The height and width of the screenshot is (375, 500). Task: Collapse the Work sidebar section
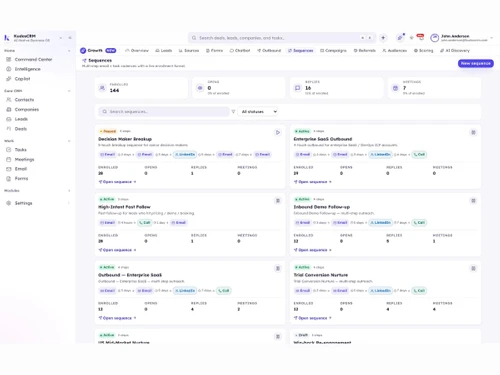point(69,141)
